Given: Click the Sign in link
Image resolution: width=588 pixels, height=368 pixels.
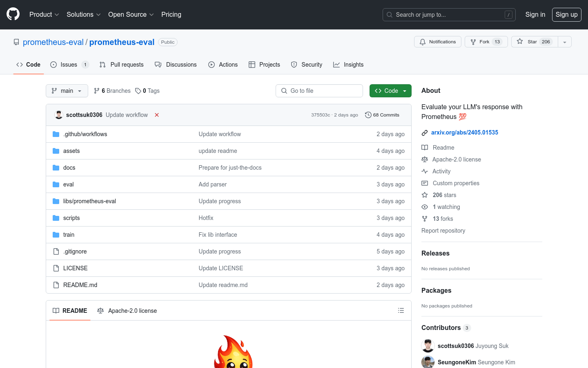Looking at the screenshot, I should [x=535, y=15].
